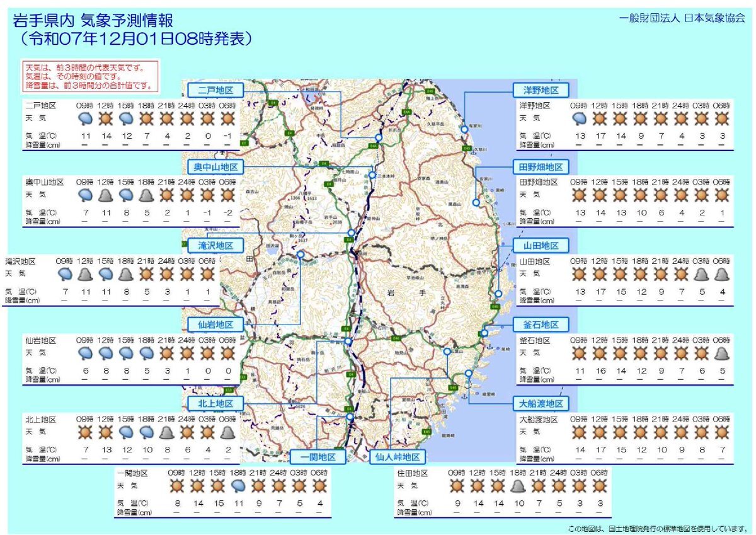Select 住田地区 12時 sunny icon
756x535 pixels.
pos(478,485)
